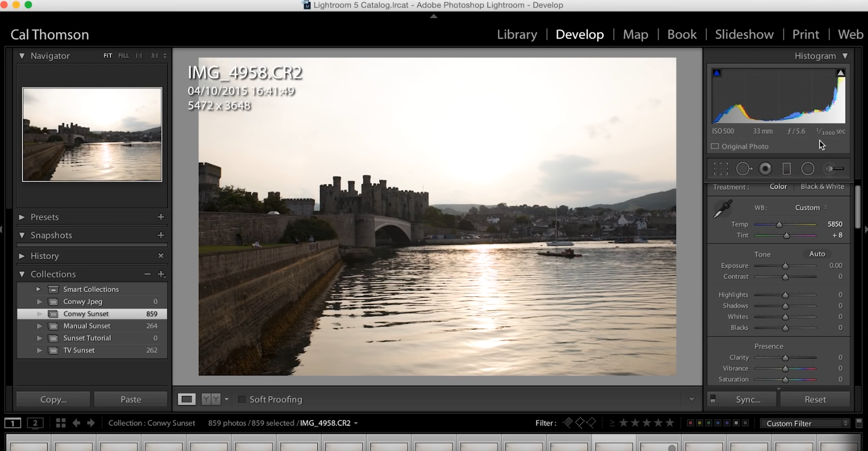Select main window display 1
This screenshot has height=451, width=868.
click(x=13, y=423)
